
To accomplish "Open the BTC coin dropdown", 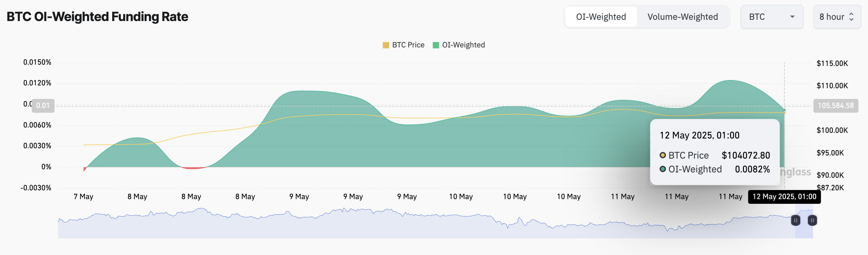I will [771, 17].
